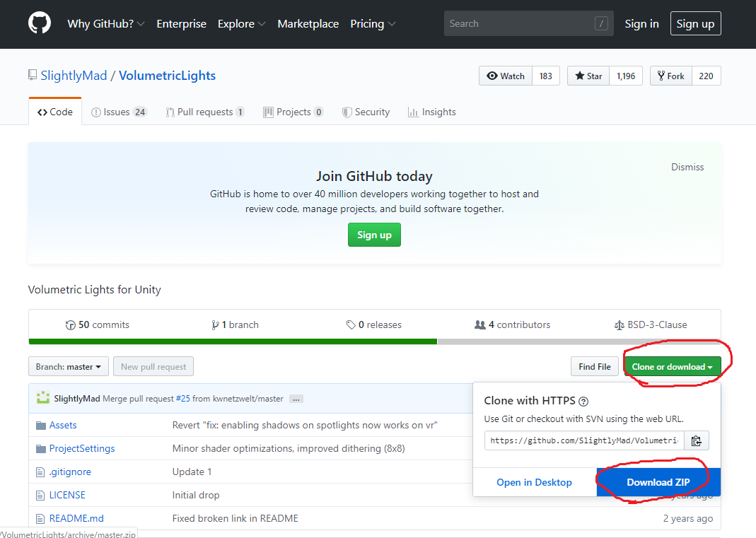Open the LICENSE file

click(67, 495)
